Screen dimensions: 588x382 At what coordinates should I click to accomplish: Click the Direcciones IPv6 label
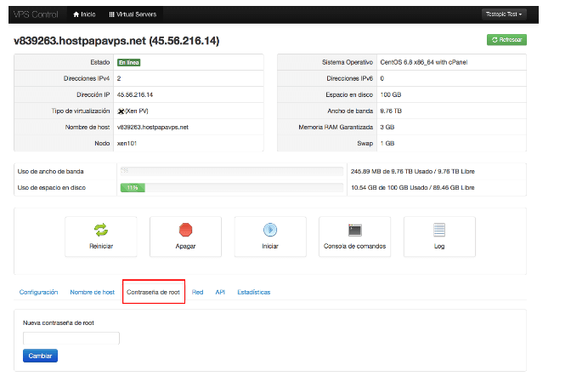point(349,78)
